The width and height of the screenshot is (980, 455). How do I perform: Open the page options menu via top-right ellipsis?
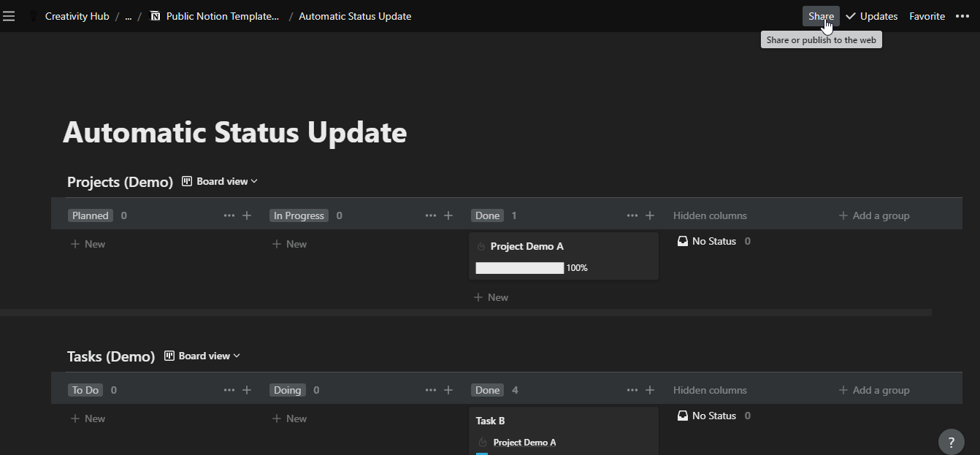tap(962, 15)
